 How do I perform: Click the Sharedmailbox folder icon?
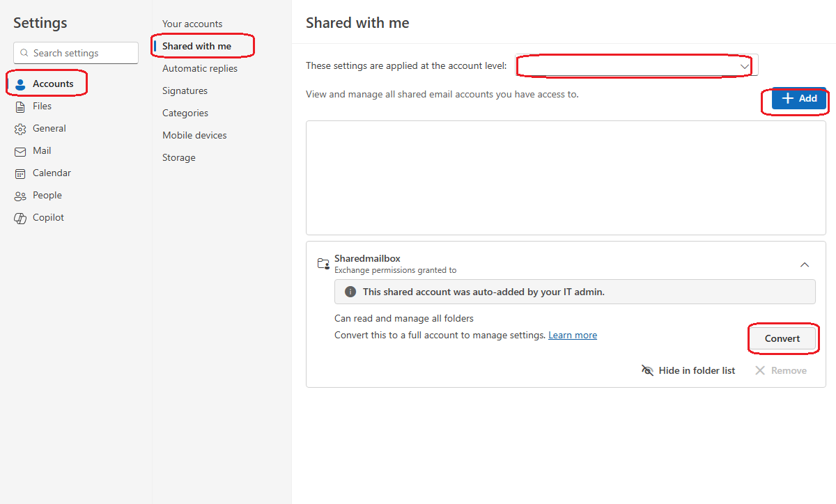point(323,264)
